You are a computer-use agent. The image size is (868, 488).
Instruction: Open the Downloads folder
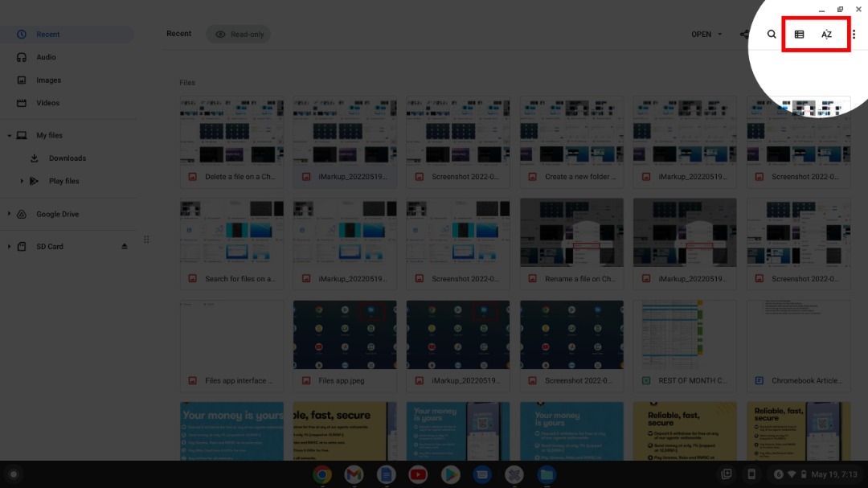(67, 158)
